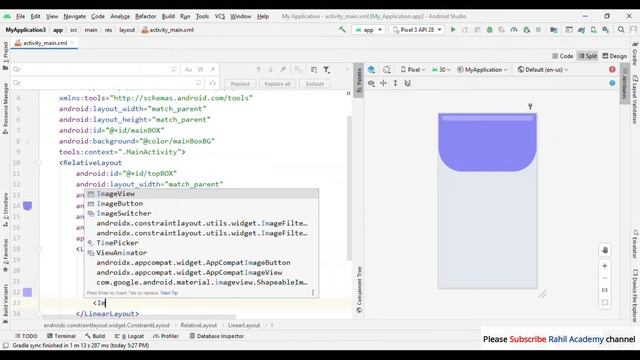This screenshot has width=640, height=360.
Task: Click the Design Surface layers icon
Action: (371, 70)
